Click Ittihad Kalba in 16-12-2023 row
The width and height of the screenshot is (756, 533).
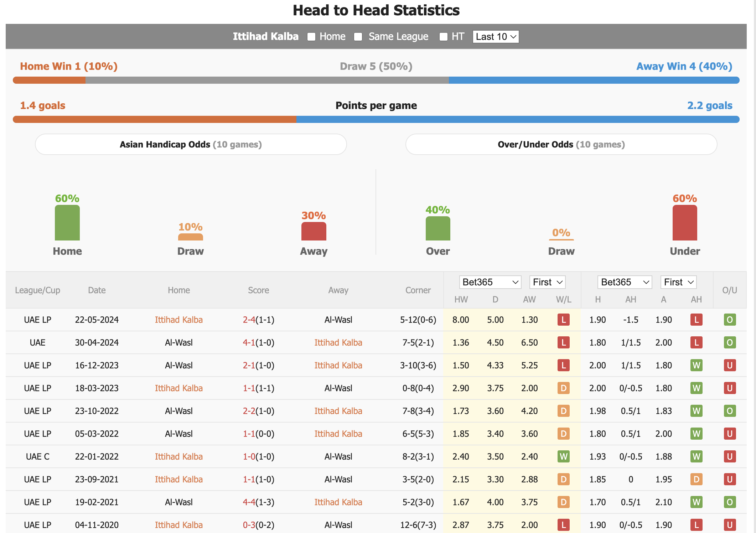338,365
